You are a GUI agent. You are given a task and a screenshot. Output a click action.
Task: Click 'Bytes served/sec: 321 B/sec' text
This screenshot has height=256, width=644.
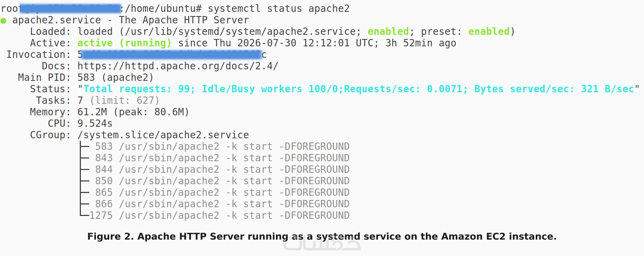(x=554, y=89)
